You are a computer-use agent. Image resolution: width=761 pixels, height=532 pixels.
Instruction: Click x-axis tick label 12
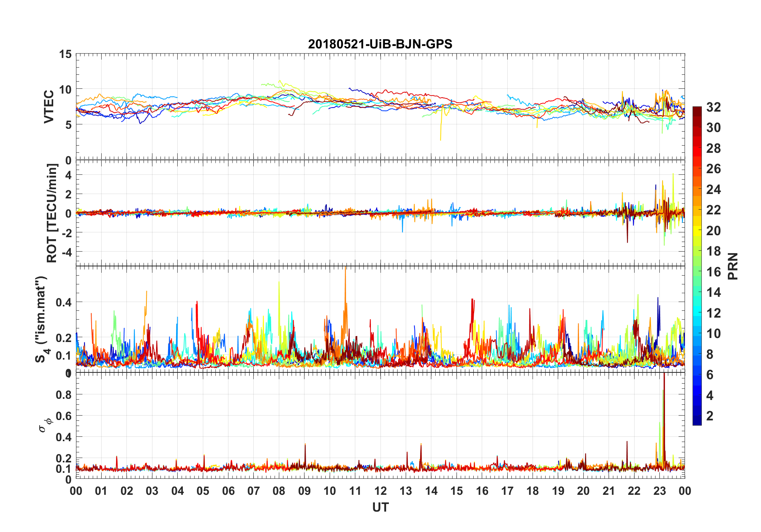coord(380,491)
